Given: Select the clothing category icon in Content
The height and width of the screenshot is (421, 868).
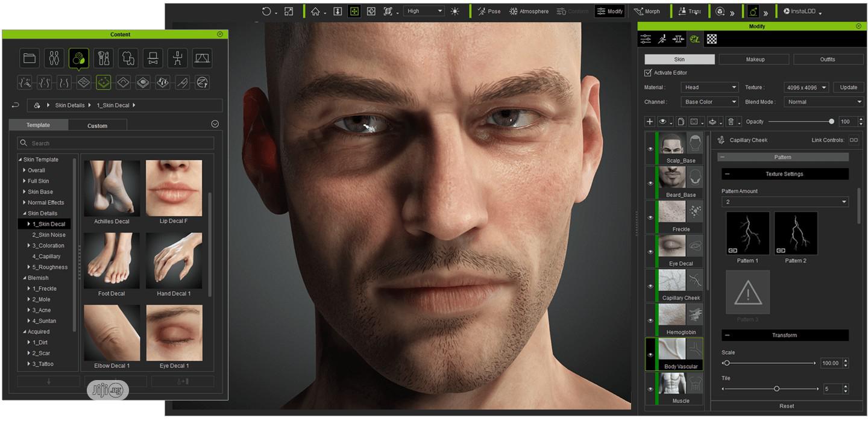Looking at the screenshot, I should pyautogui.click(x=128, y=58).
